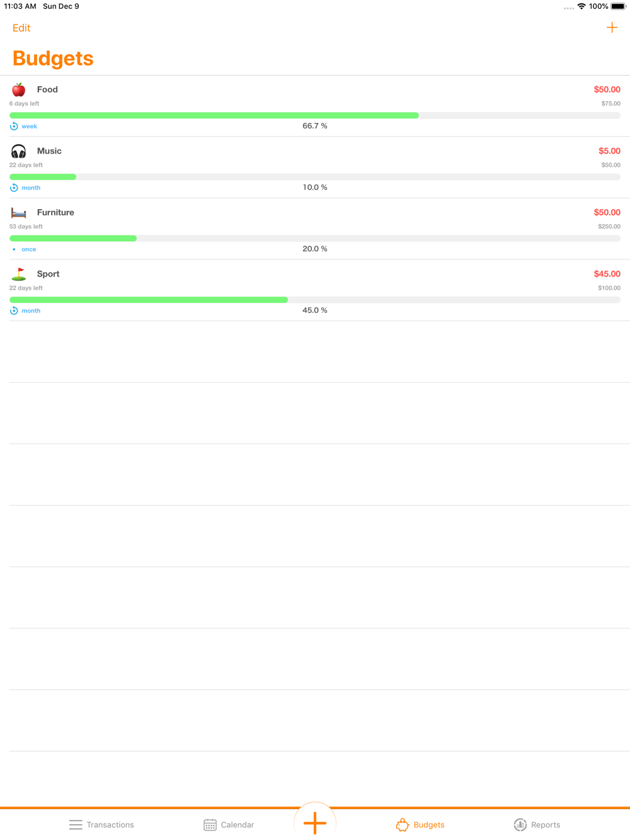Tap the plus icon to add a budget
The width and height of the screenshot is (630, 840).
tap(612, 28)
